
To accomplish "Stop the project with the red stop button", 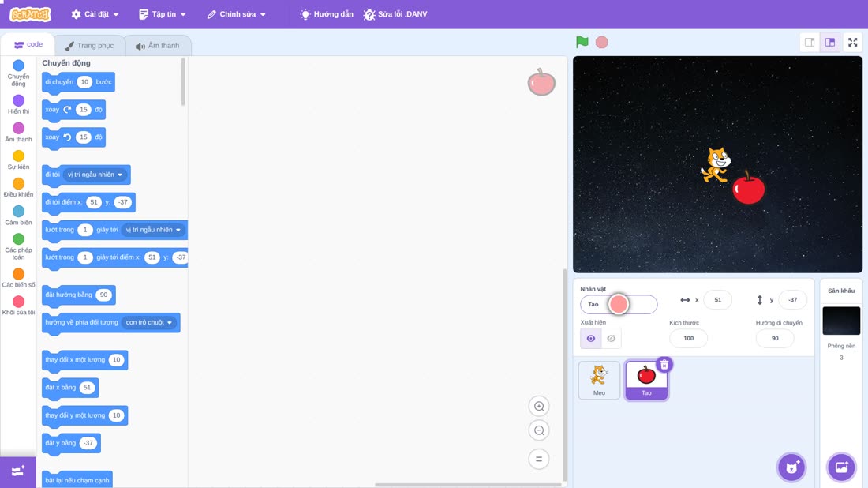I will coord(602,42).
